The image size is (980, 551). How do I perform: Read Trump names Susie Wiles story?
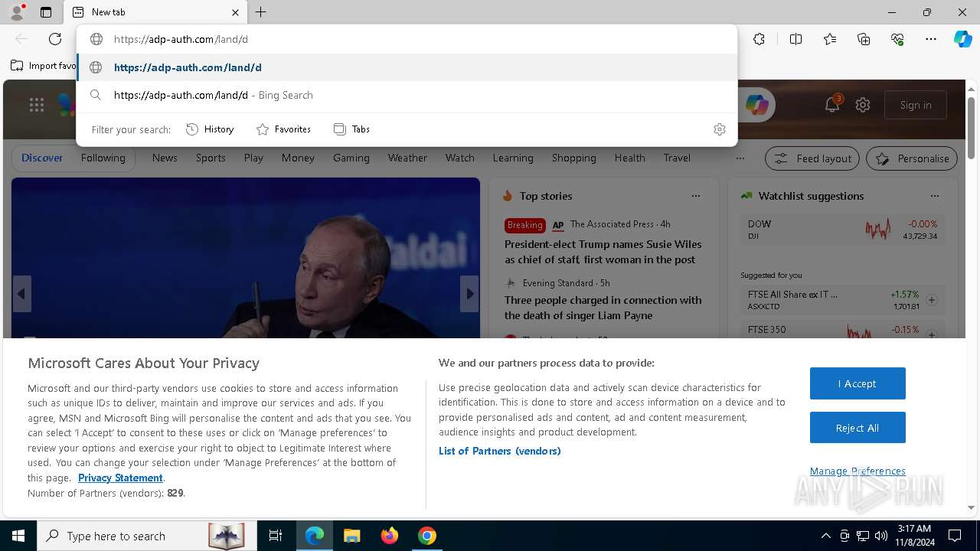coord(603,252)
